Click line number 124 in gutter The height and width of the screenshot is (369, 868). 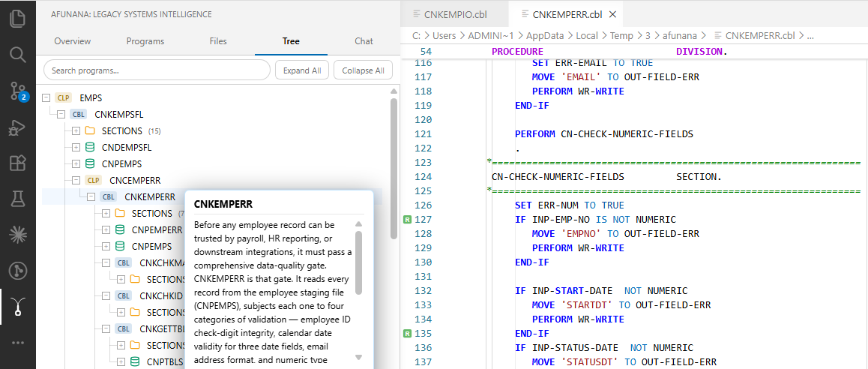tap(422, 177)
